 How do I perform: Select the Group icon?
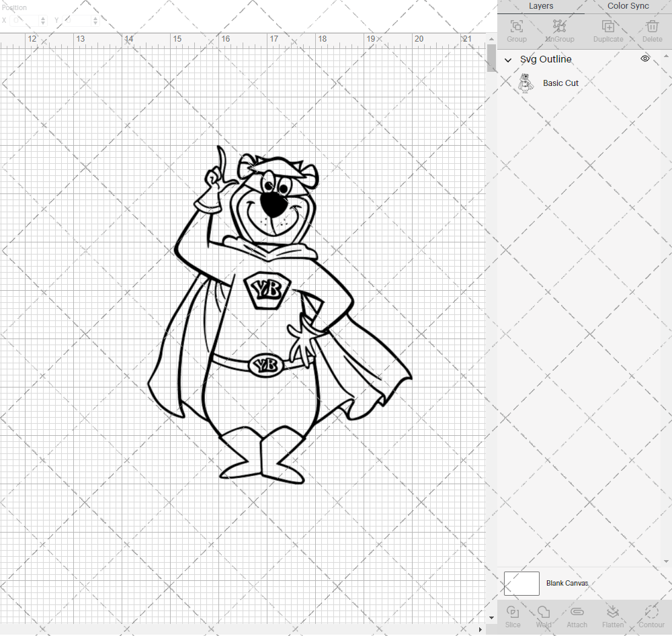(x=516, y=27)
